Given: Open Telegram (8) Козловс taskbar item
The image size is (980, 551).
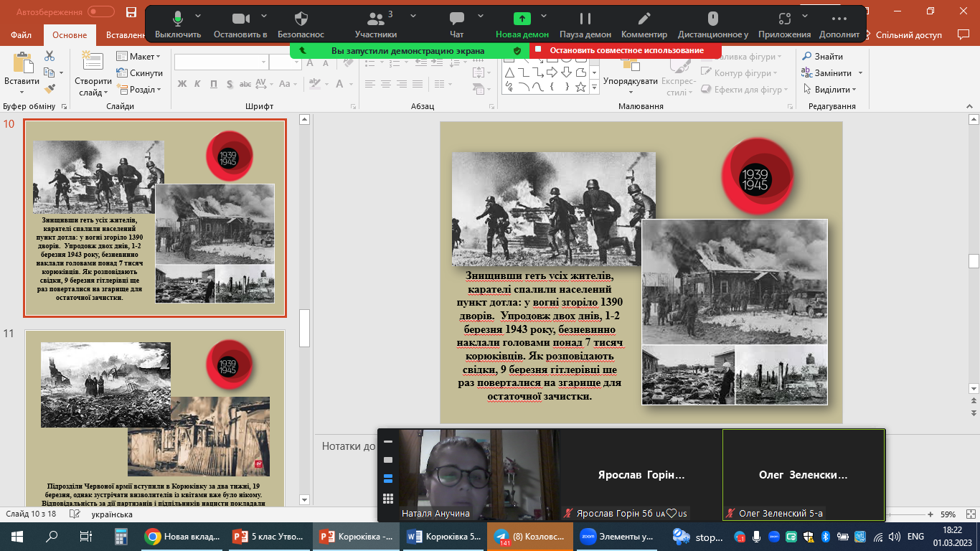Looking at the screenshot, I should pyautogui.click(x=530, y=536).
